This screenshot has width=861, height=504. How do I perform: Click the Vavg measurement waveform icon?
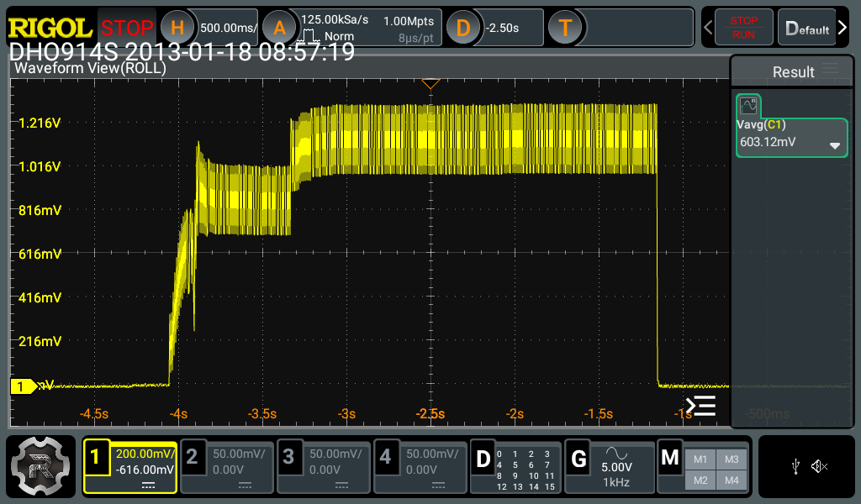[747, 105]
